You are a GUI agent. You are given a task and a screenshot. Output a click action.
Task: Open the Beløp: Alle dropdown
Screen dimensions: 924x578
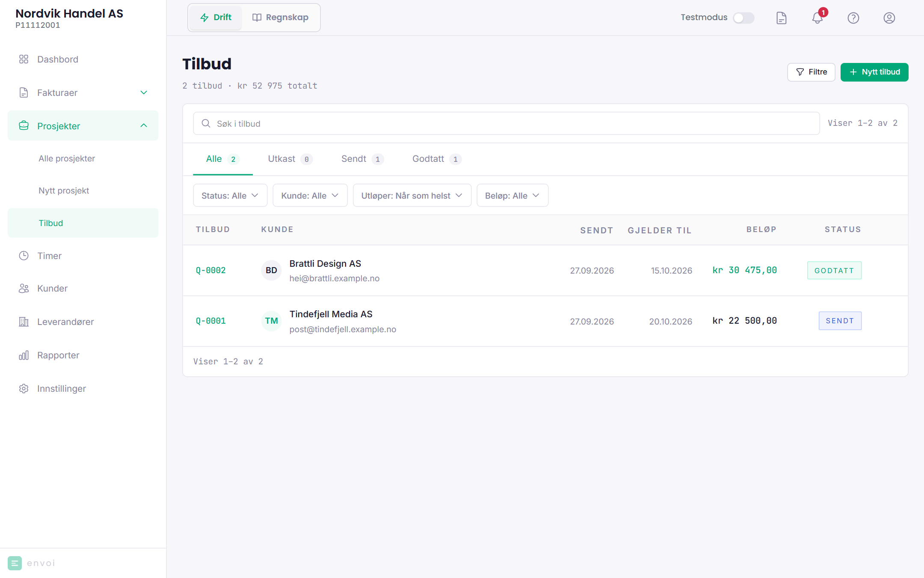(512, 195)
